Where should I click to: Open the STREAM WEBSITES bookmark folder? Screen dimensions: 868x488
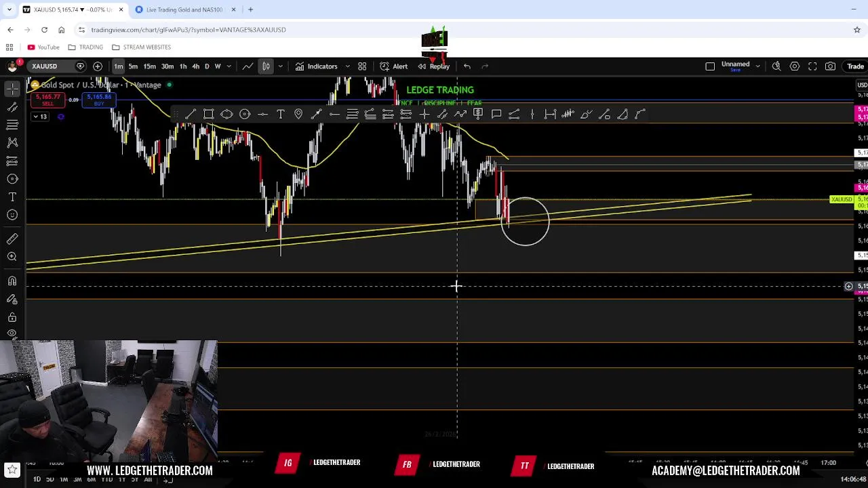[x=141, y=47]
